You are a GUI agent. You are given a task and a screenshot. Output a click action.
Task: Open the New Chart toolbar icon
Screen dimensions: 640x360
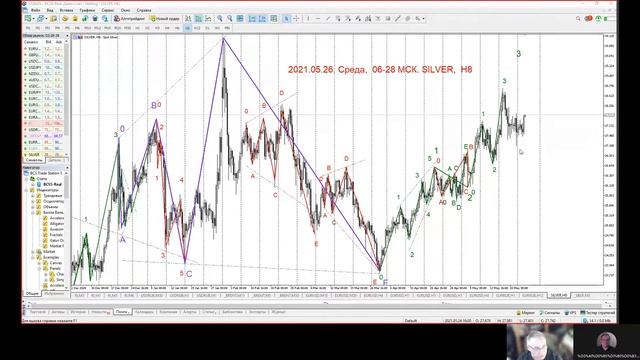coord(27,19)
